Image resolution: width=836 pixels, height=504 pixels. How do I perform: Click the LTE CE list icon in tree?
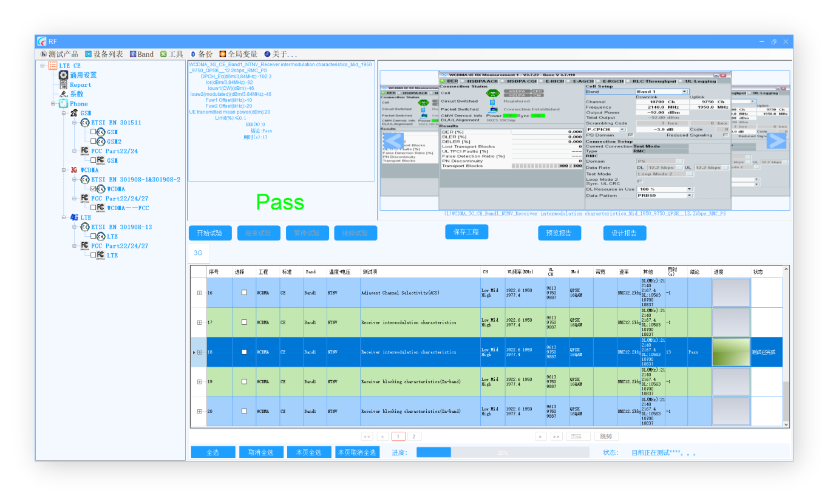53,66
